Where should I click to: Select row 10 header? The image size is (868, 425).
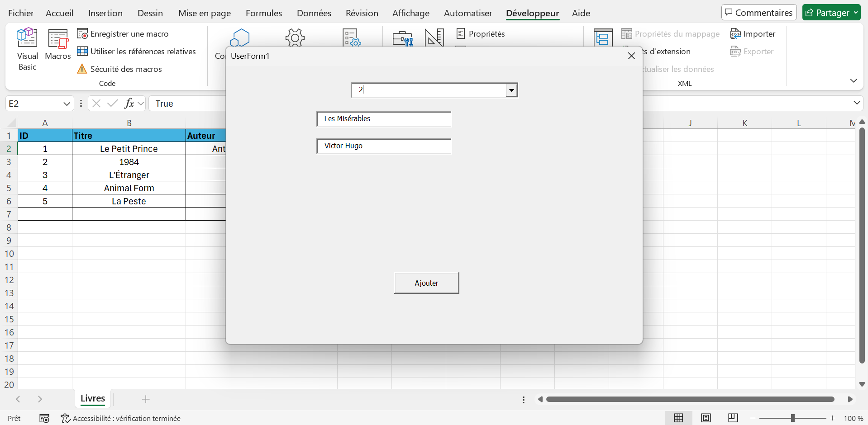9,254
